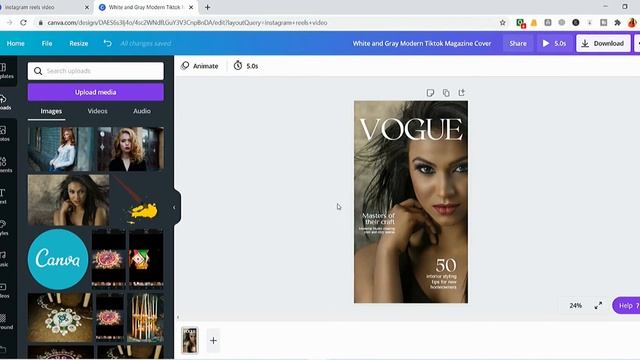Bookmark this page with star icon
The height and width of the screenshot is (360, 640).
pyautogui.click(x=502, y=23)
